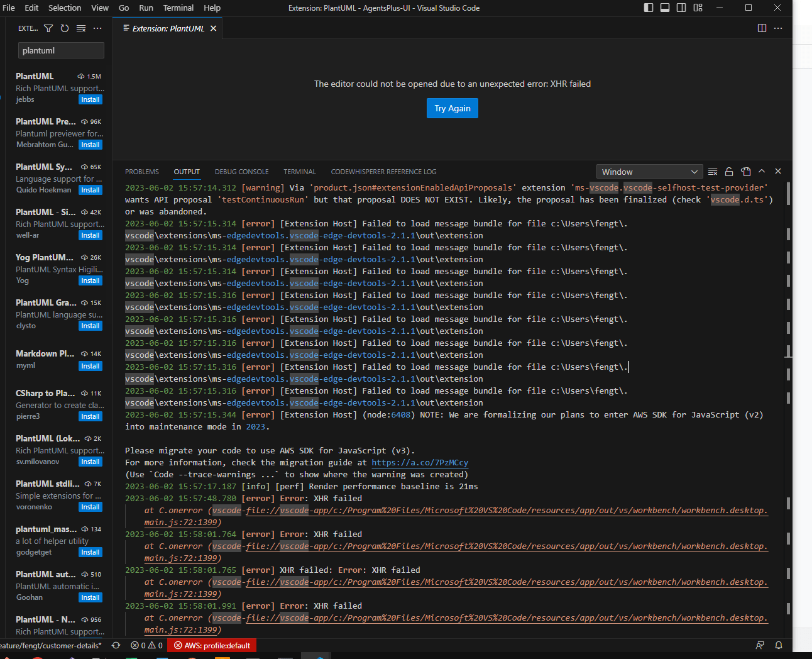Clear the Output panel contents
Image resolution: width=812 pixels, height=659 pixels.
(713, 171)
